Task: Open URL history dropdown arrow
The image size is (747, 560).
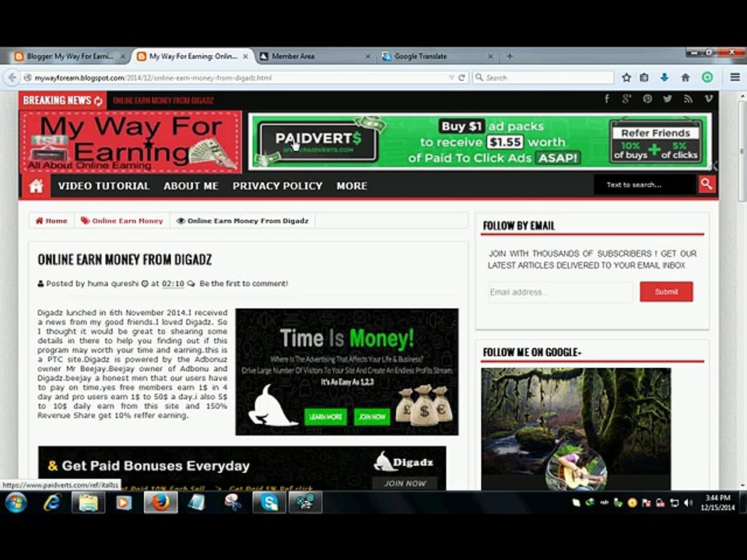Action: [451, 78]
